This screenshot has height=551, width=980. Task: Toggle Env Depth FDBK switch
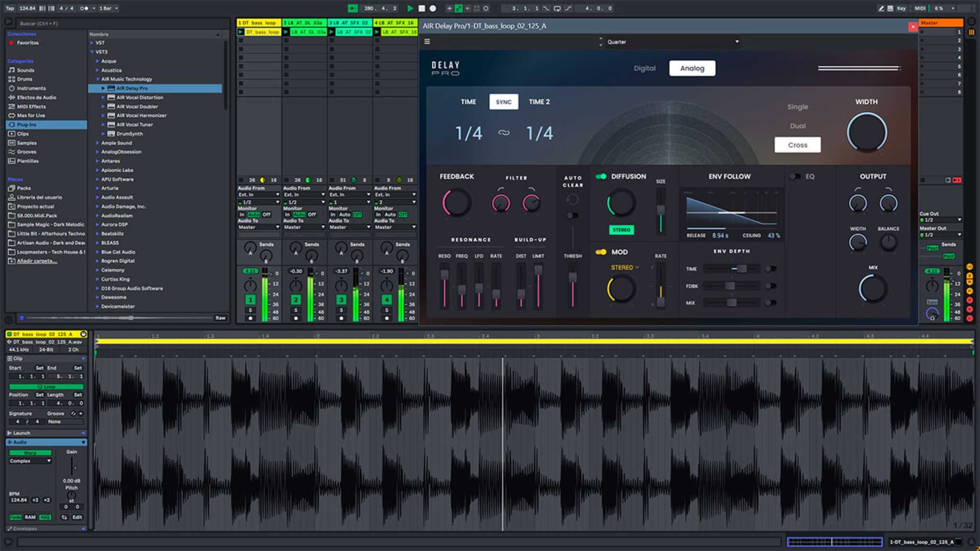(770, 286)
